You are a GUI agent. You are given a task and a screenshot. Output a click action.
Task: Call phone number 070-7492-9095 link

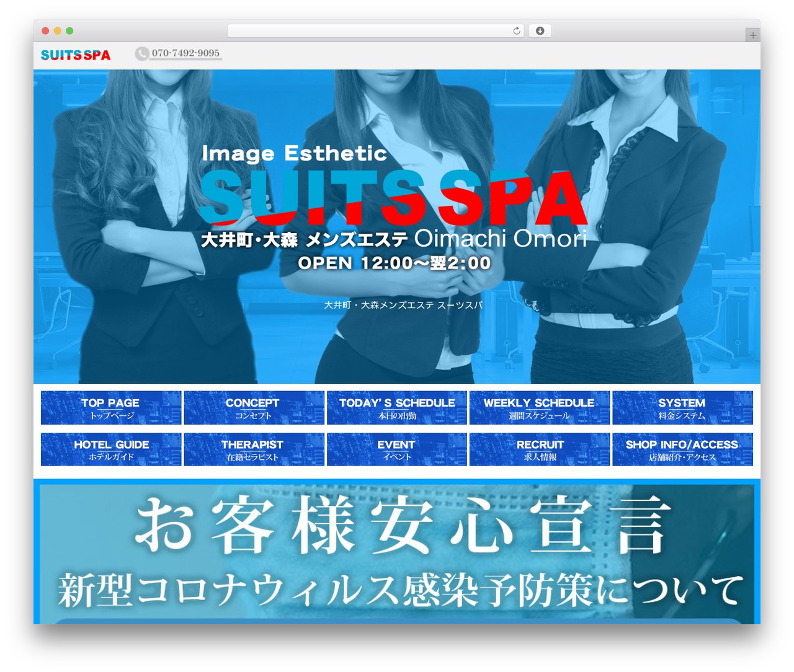[185, 53]
